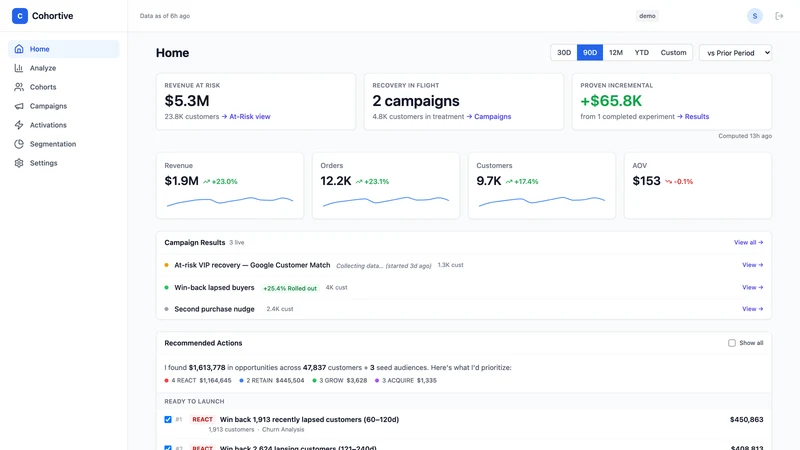Click the +$65.8K incremental value

[x=611, y=101]
